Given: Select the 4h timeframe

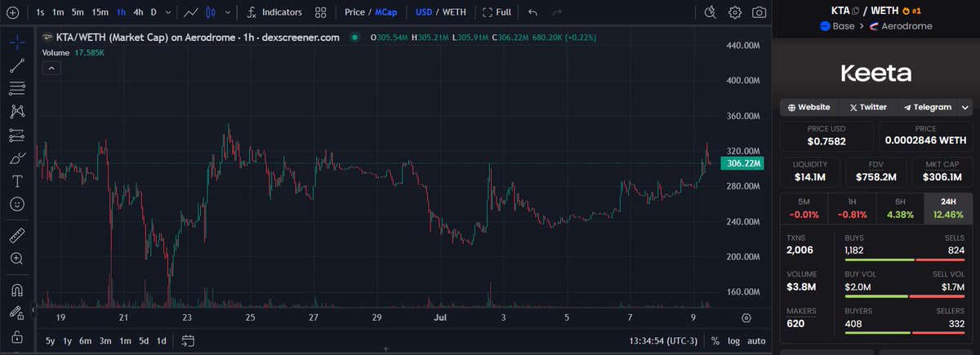Looking at the screenshot, I should coord(138,12).
